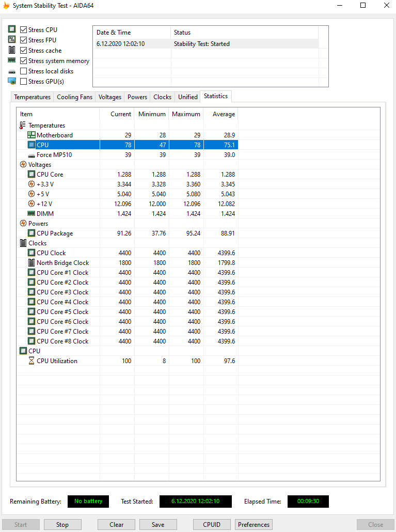The width and height of the screenshot is (396, 532).
Task: Switch to the Clocks tab
Action: (163, 97)
